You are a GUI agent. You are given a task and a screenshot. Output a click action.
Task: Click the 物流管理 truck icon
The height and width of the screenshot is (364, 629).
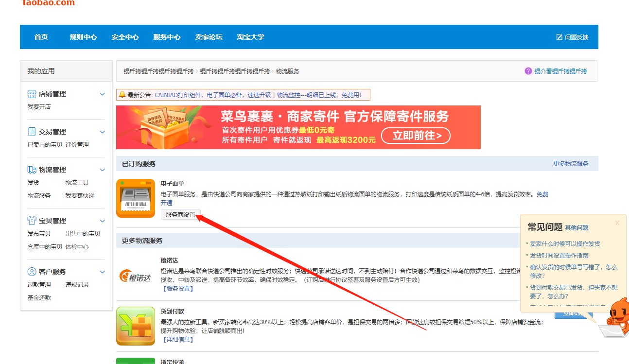32,170
